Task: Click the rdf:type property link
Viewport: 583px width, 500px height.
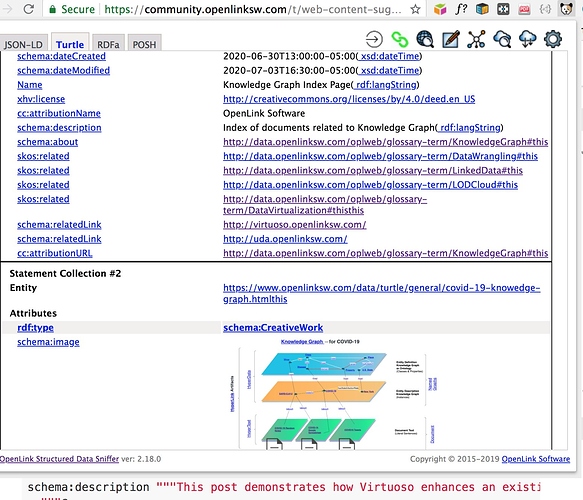Action: (x=35, y=328)
